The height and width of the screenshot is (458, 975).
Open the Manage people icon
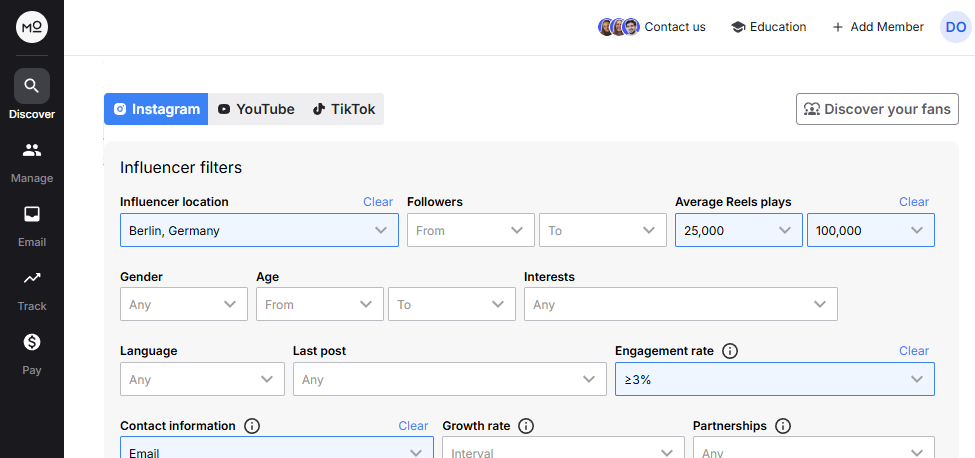click(x=32, y=150)
